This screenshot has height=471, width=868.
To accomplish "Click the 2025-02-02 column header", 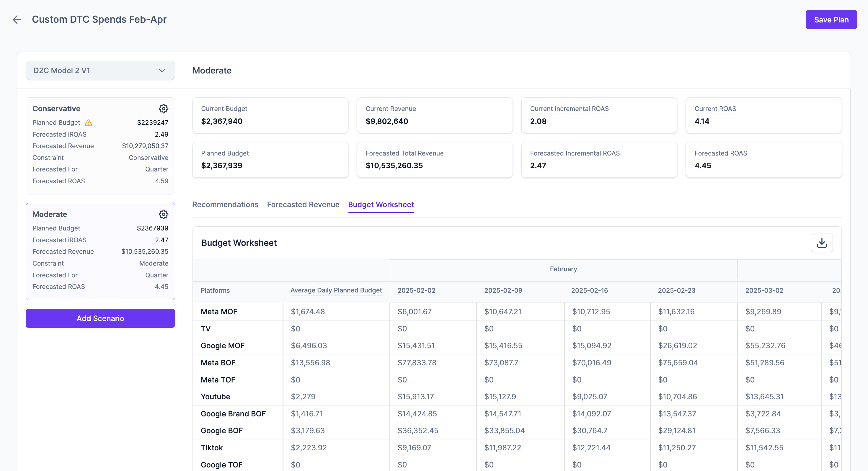I will pos(416,290).
